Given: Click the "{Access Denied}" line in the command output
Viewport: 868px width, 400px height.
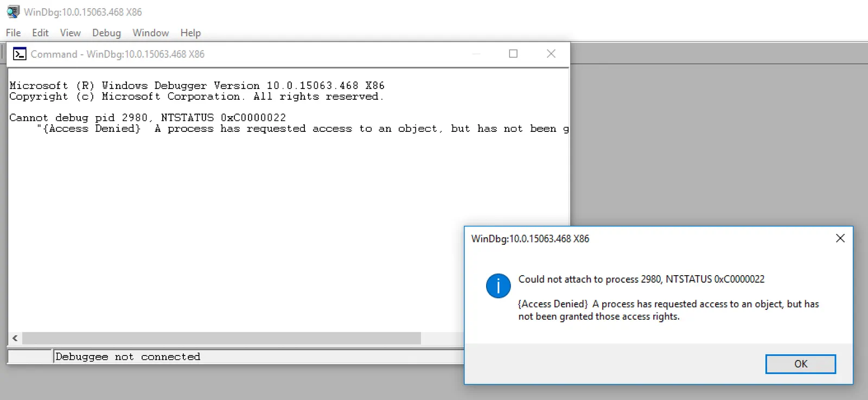Looking at the screenshot, I should tap(303, 129).
